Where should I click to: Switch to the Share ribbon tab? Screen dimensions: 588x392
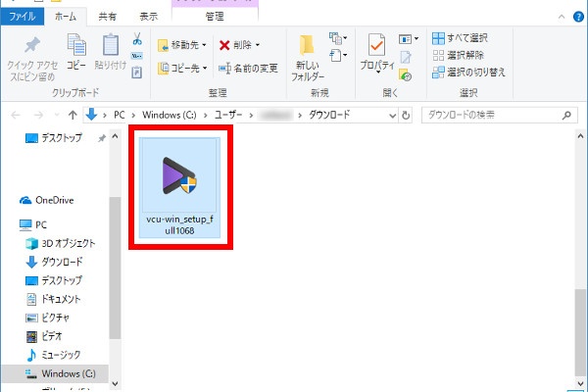pos(106,16)
